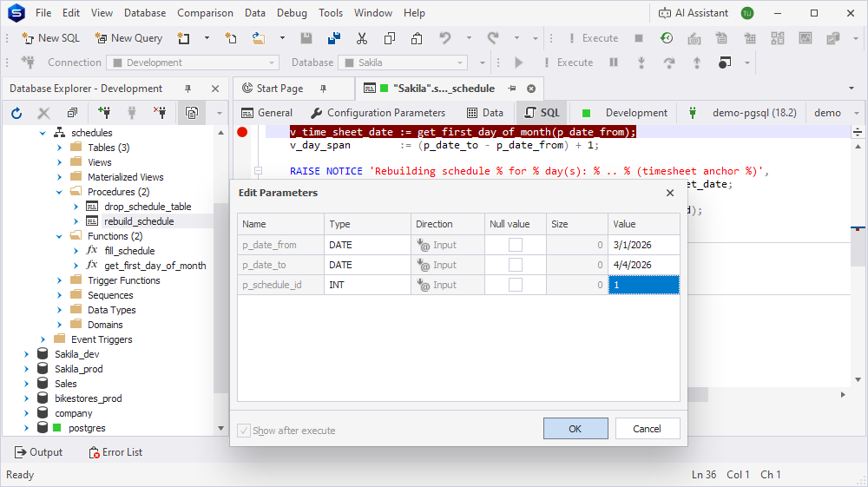Click the Save All icon
This screenshot has height=487, width=868.
[334, 38]
